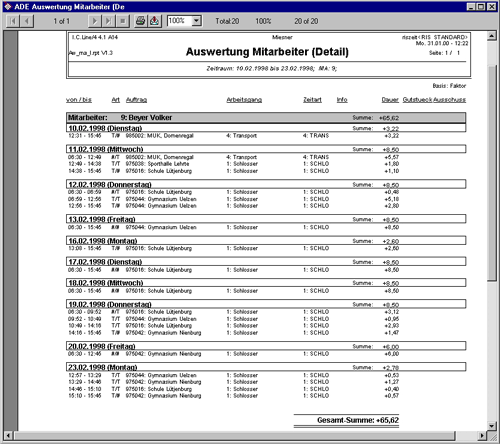Viewport: 500px width, 444px height.
Task: Select the Mitarbeiter 9: Beyer Volker row
Action: [x=266, y=118]
